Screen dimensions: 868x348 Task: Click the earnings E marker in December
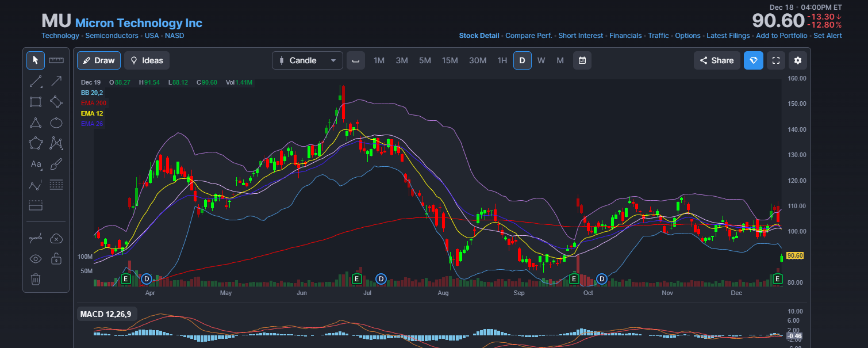coord(778,279)
